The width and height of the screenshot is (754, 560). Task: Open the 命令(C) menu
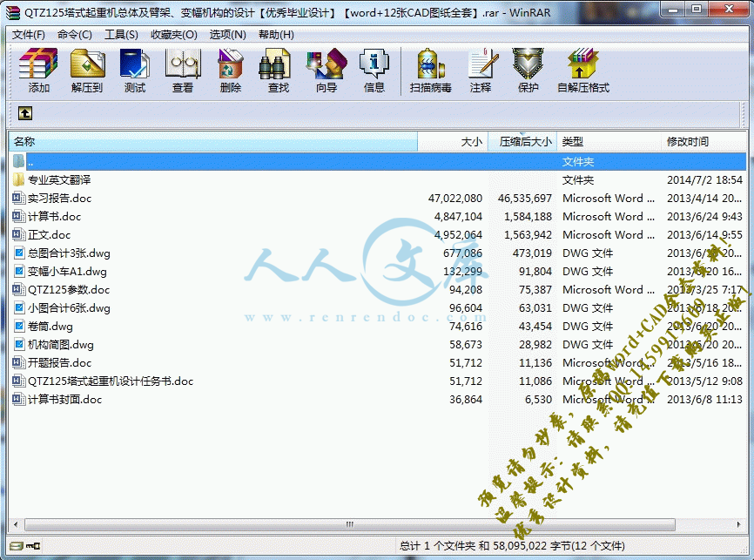(75, 35)
